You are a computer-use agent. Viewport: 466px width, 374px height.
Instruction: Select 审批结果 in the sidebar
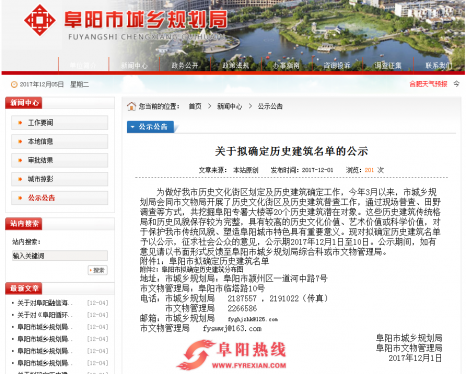pos(60,160)
